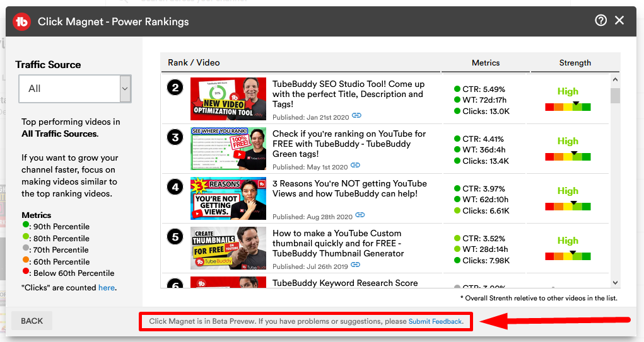
Task: Open link icon next to May 1st 2020
Action: point(355,165)
